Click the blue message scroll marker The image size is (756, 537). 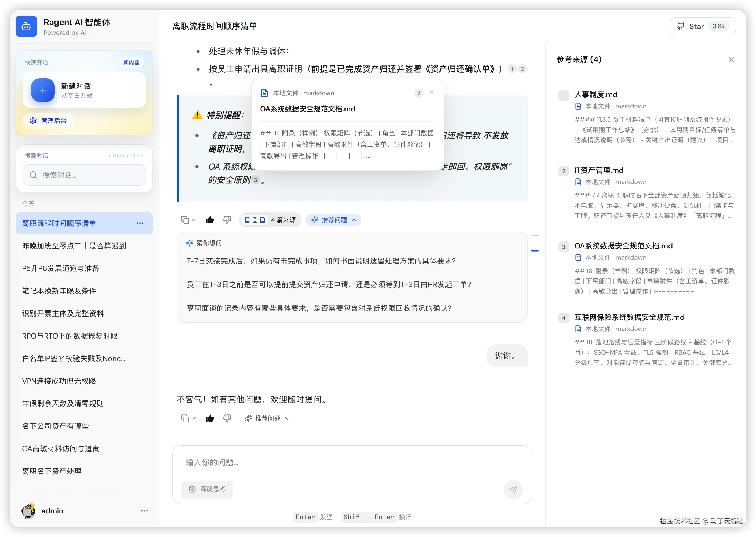[x=535, y=251]
